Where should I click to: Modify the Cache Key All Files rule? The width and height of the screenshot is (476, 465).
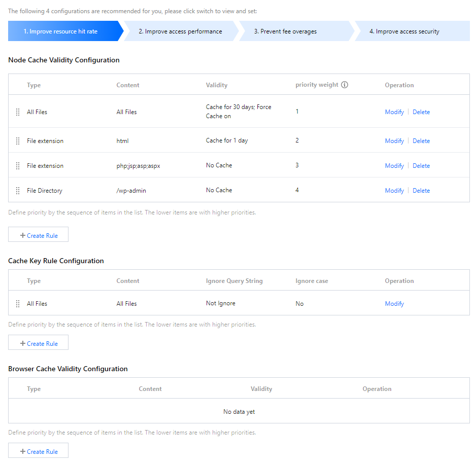394,304
